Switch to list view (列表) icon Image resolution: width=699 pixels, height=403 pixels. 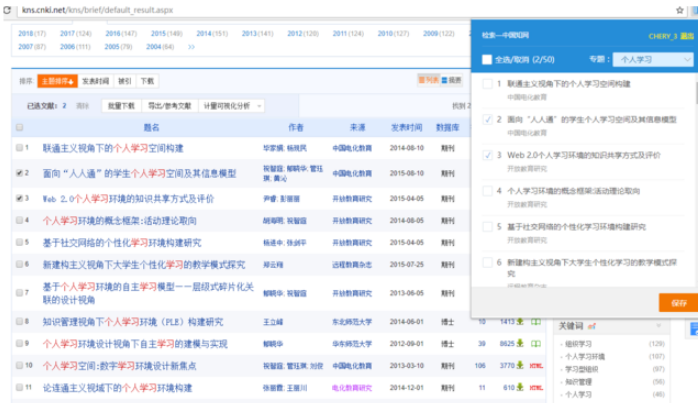pyautogui.click(x=428, y=80)
